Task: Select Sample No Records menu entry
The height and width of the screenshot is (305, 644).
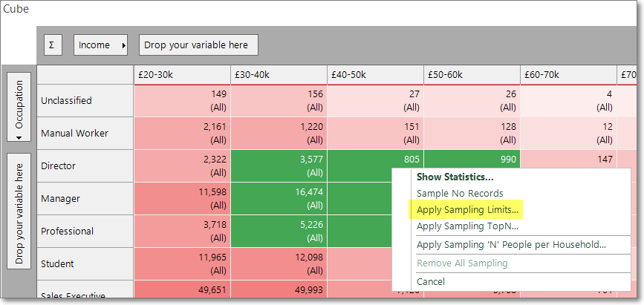Action: (x=460, y=194)
